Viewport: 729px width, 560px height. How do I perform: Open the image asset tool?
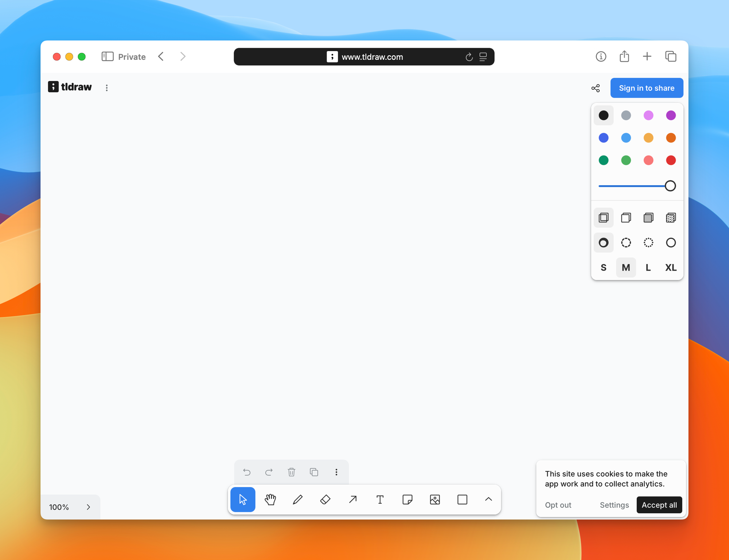(x=435, y=499)
